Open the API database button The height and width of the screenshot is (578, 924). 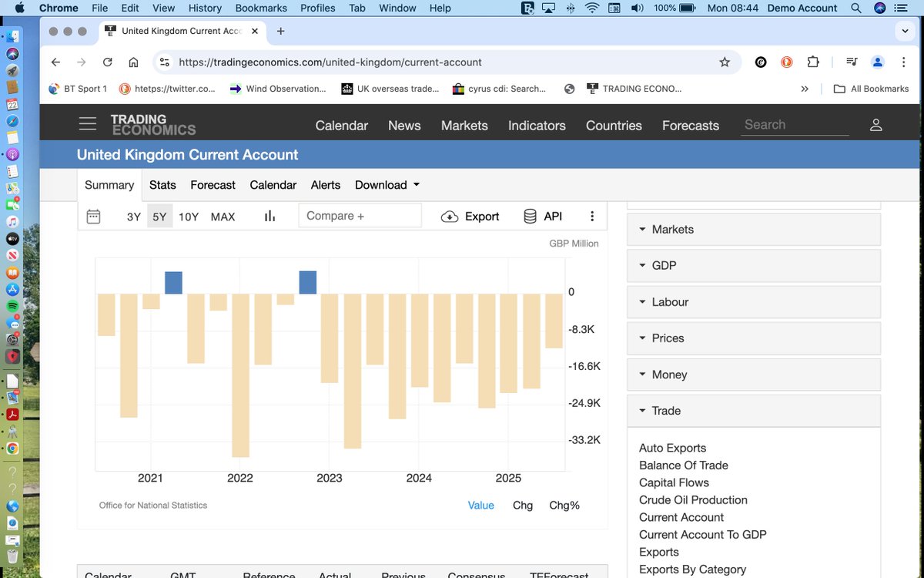pyautogui.click(x=542, y=217)
